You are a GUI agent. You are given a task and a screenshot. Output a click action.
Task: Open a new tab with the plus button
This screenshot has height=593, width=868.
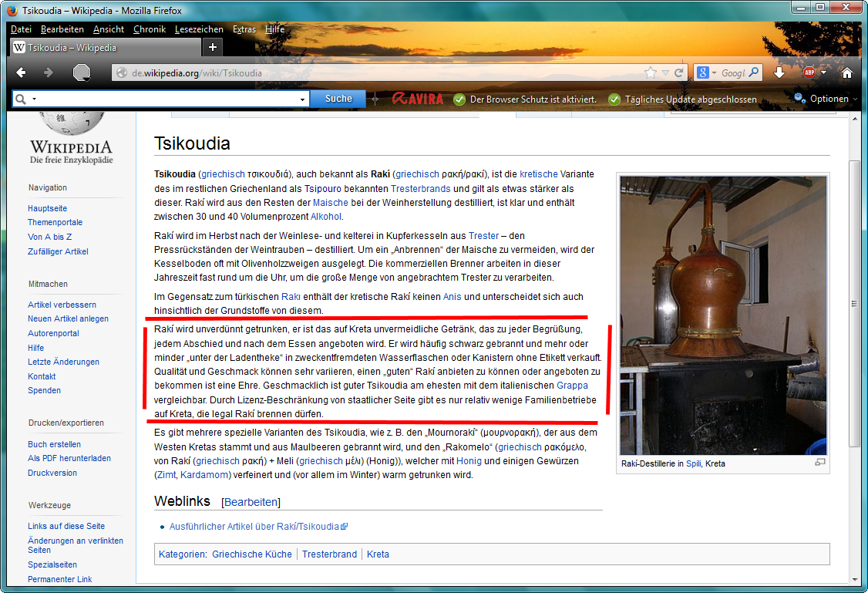click(213, 47)
